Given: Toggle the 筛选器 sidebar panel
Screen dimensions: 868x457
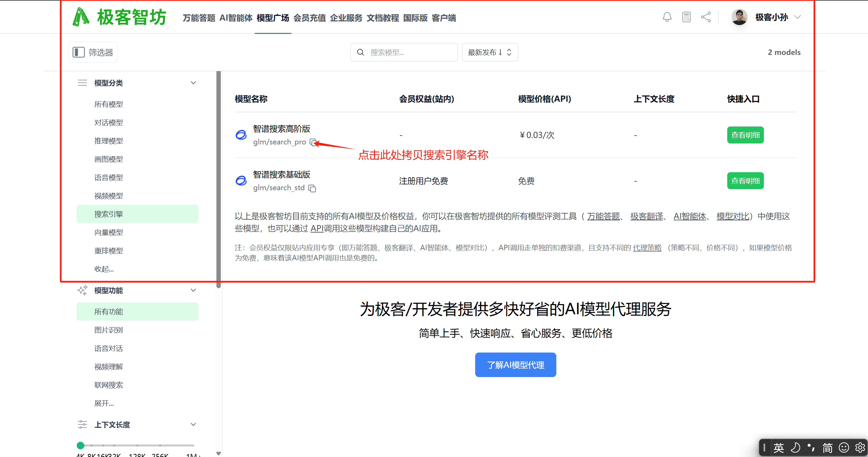Looking at the screenshot, I should tap(93, 52).
